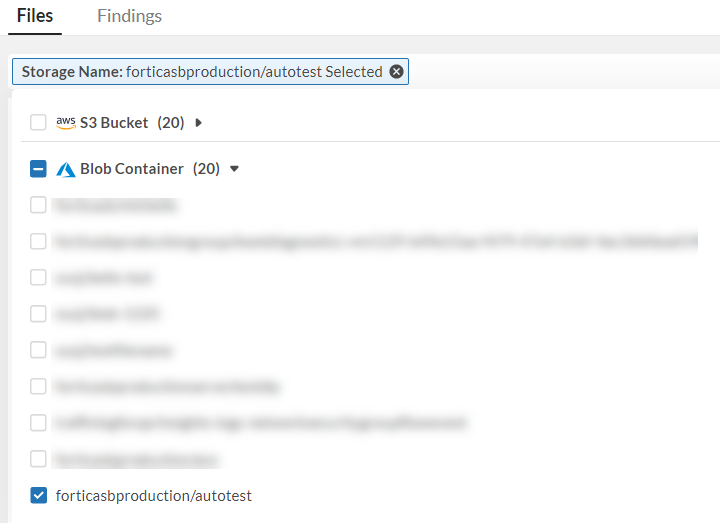Click the S3 Bucket (20) label
Image resolution: width=720 pixels, height=523 pixels.
132,123
